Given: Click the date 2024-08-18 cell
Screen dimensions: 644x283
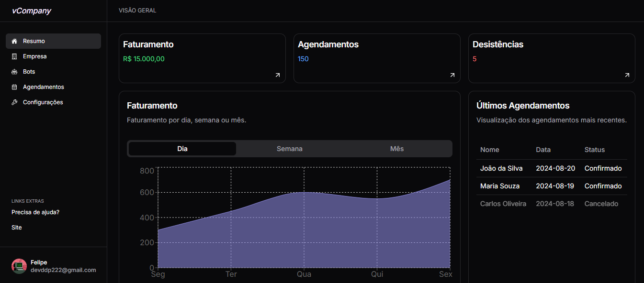Looking at the screenshot, I should (555, 204).
